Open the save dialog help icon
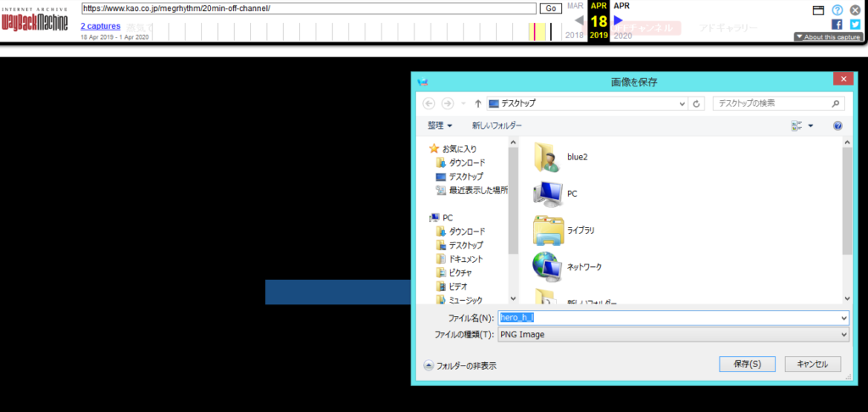The image size is (868, 412). (x=837, y=125)
